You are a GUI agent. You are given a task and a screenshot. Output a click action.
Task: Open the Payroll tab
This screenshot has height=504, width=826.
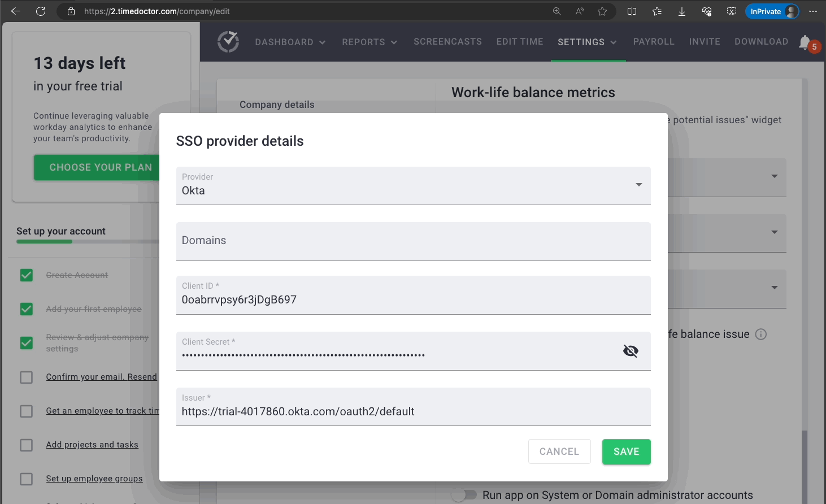654,42
